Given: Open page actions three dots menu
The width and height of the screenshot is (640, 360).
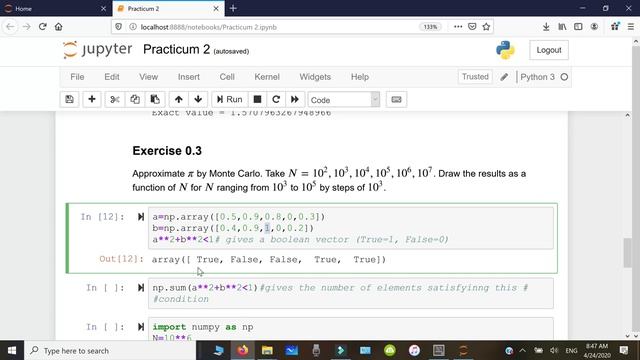Looking at the screenshot, I should point(458,27).
